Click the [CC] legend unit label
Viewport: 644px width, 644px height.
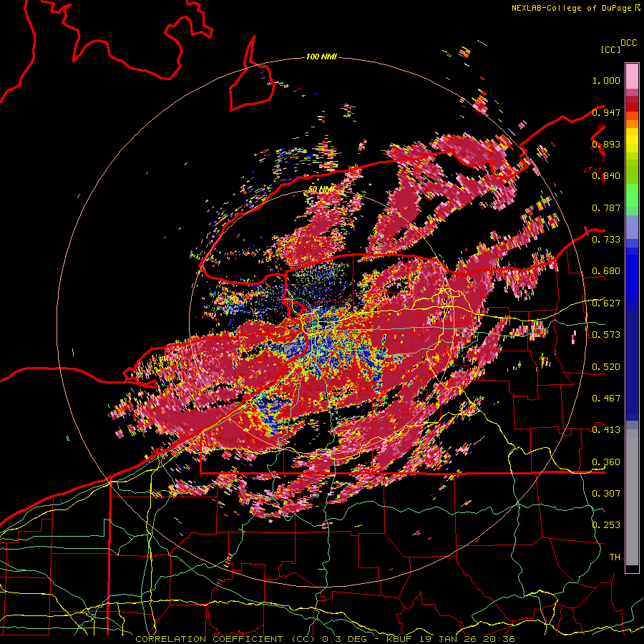610,49
